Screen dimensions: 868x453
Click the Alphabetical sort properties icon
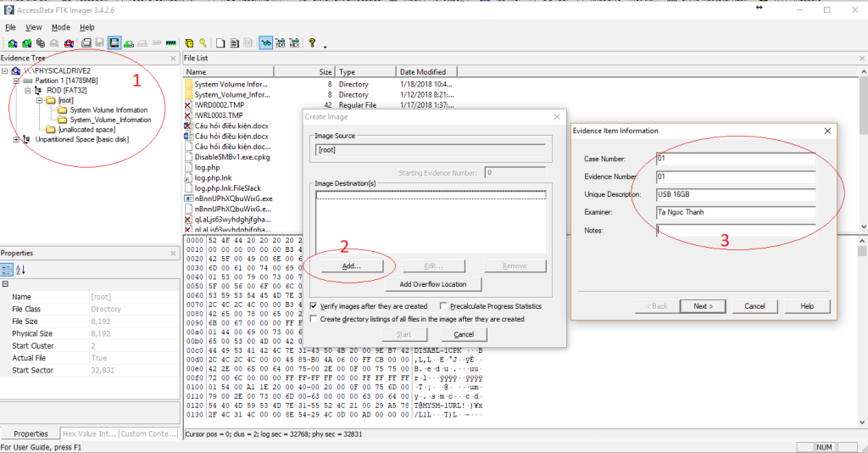20,270
